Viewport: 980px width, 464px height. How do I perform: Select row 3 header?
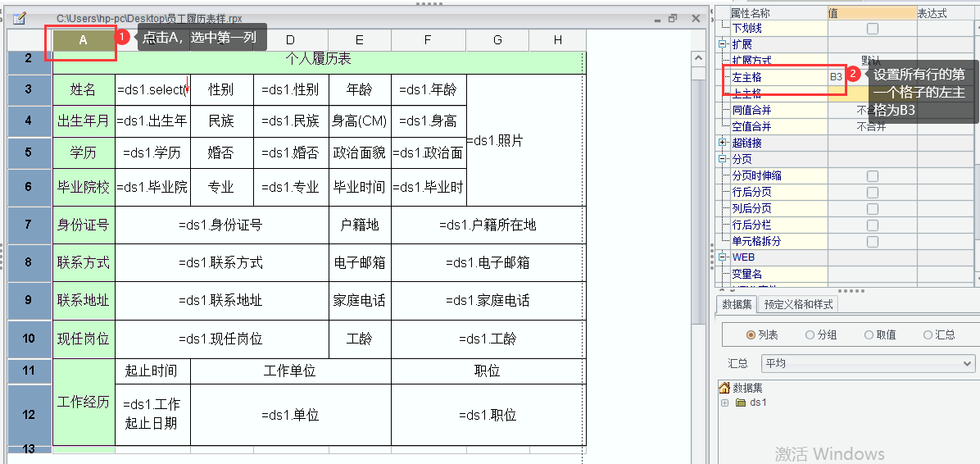coord(29,89)
